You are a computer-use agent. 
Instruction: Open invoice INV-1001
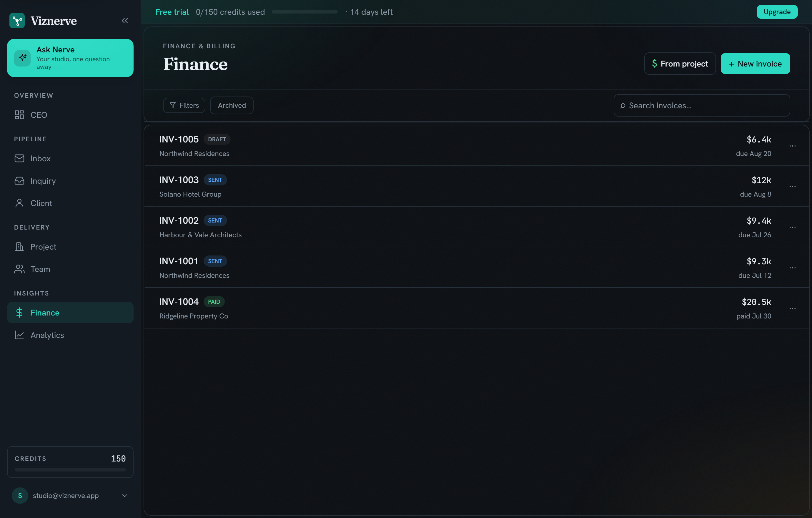[477, 268]
